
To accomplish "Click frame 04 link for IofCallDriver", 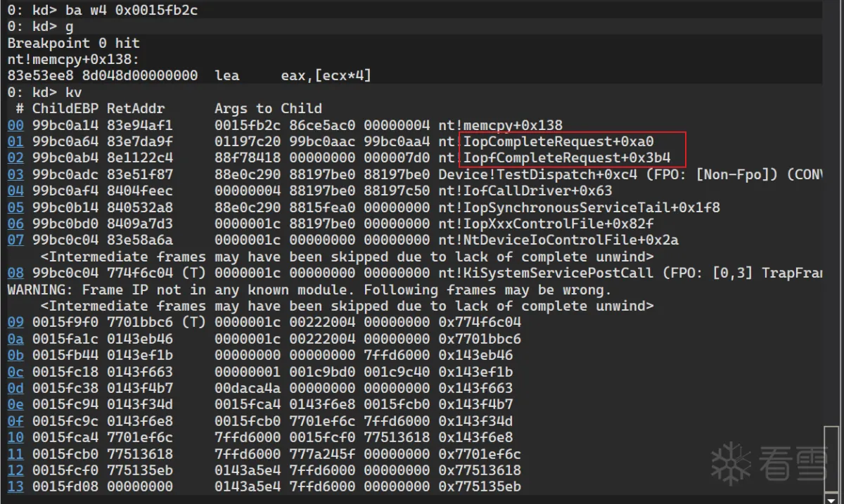I will coord(15,191).
